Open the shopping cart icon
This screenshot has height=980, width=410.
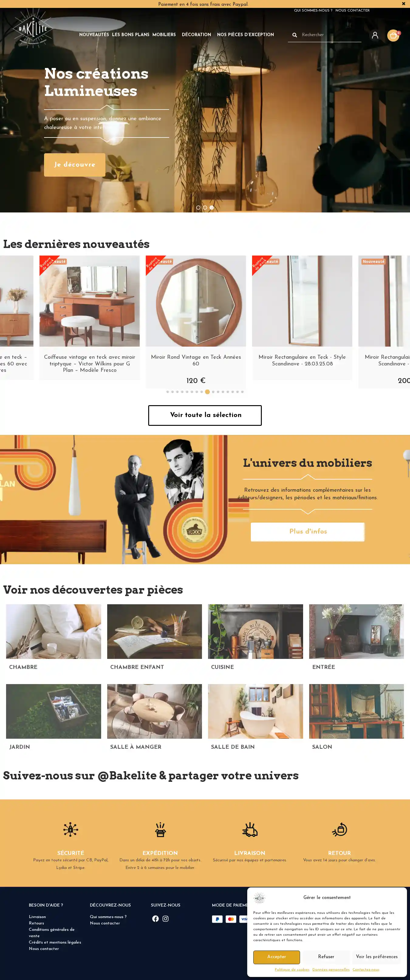point(393,36)
